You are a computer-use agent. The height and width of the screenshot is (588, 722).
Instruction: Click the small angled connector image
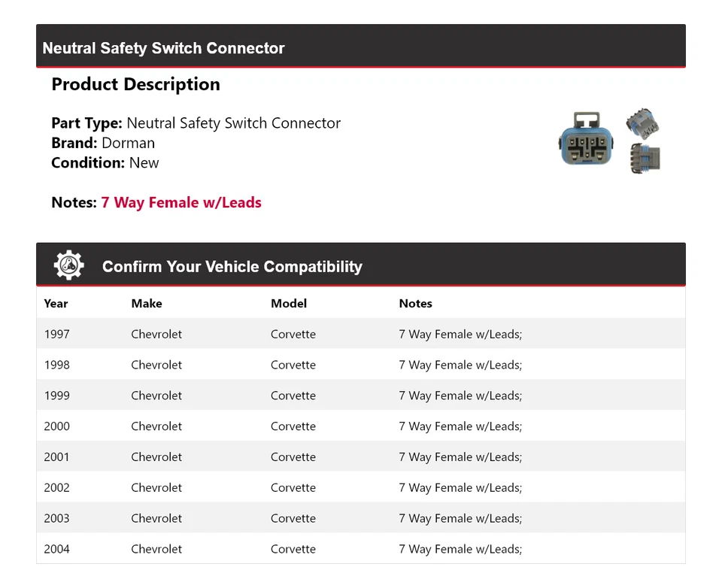[x=642, y=122]
